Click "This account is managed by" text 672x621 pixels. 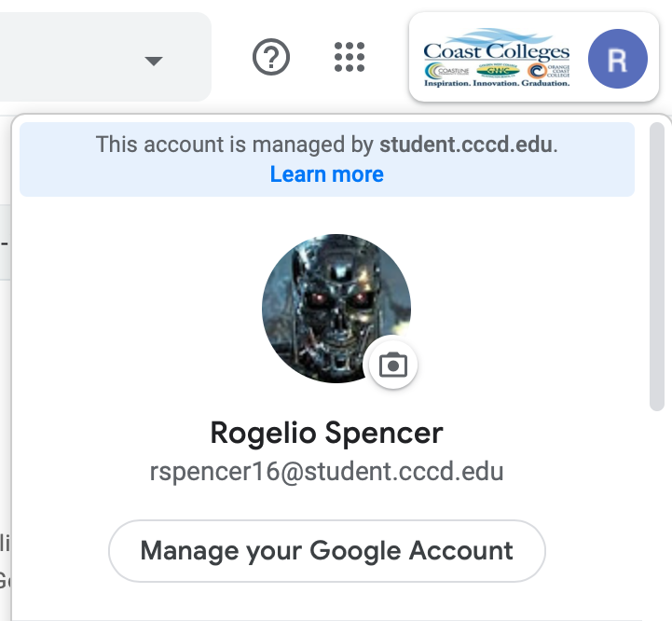[235, 145]
